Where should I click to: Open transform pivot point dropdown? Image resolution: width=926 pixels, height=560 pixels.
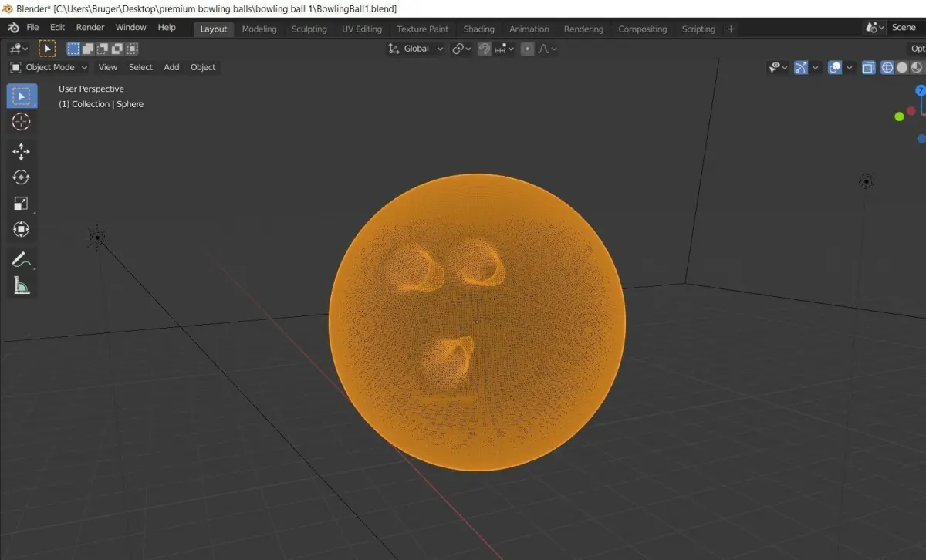point(461,49)
